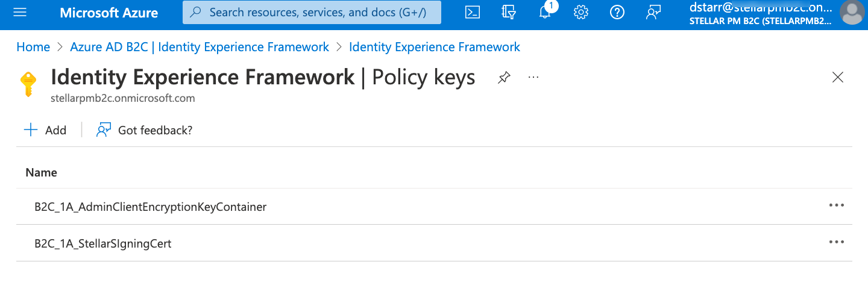
Task: Open the hamburger portal menu
Action: pyautogui.click(x=19, y=13)
